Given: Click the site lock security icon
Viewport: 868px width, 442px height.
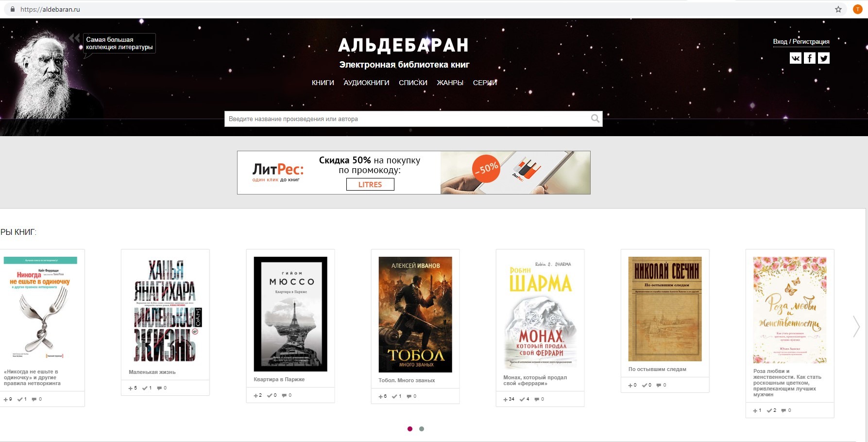Looking at the screenshot, I should (x=13, y=9).
